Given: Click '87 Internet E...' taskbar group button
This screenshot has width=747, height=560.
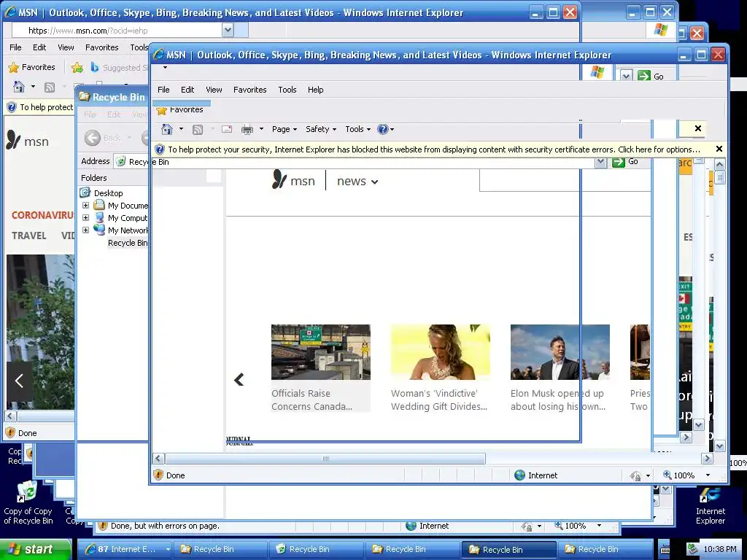Looking at the screenshot, I should click(127, 550).
